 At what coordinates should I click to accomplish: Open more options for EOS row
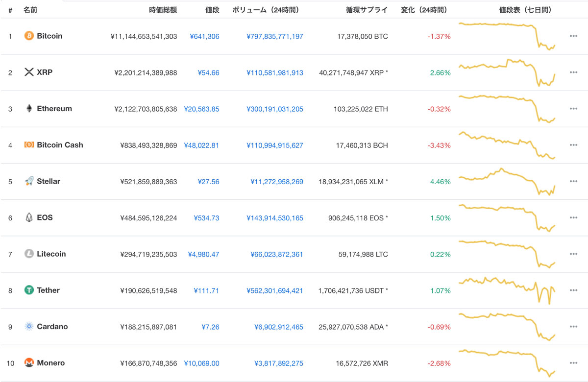point(573,217)
